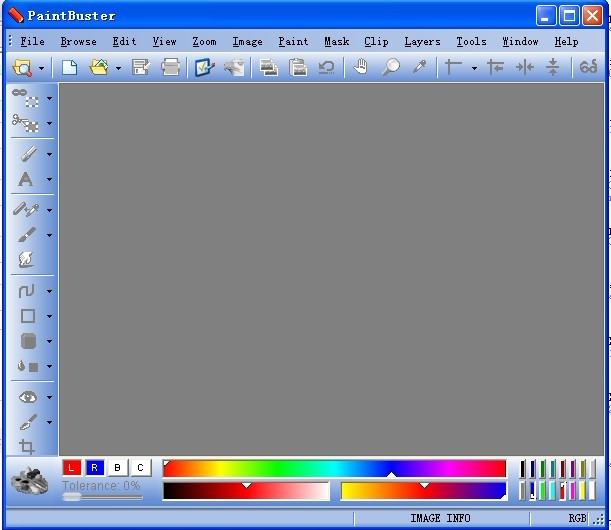Pick a hue from rainbow spectrum bar
611x530 pixels.
click(334, 468)
